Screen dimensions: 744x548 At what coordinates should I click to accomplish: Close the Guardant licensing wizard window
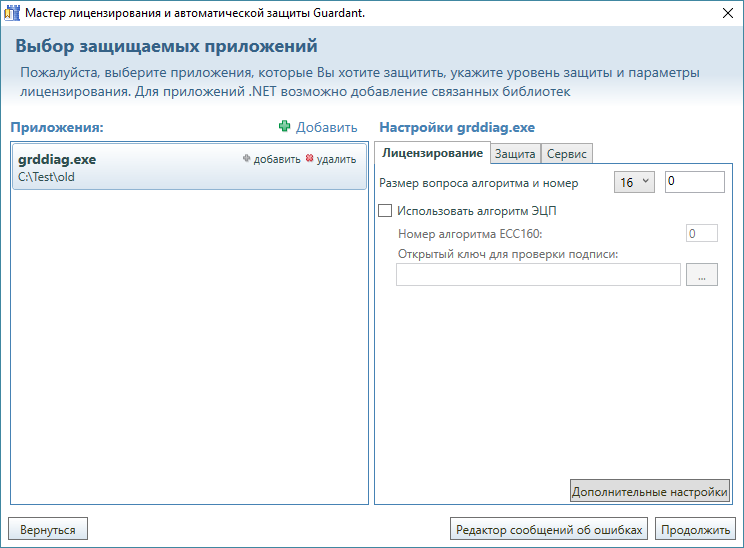(726, 13)
